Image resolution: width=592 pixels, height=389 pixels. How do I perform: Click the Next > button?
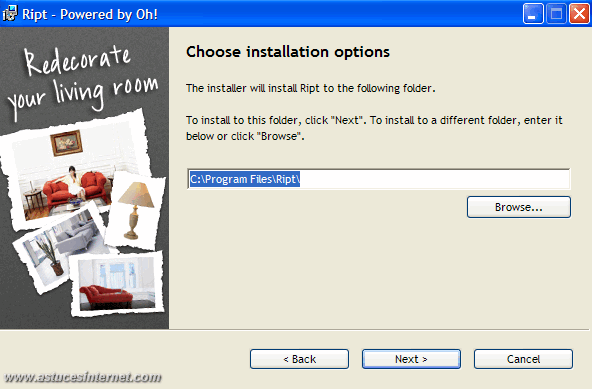[x=411, y=359]
